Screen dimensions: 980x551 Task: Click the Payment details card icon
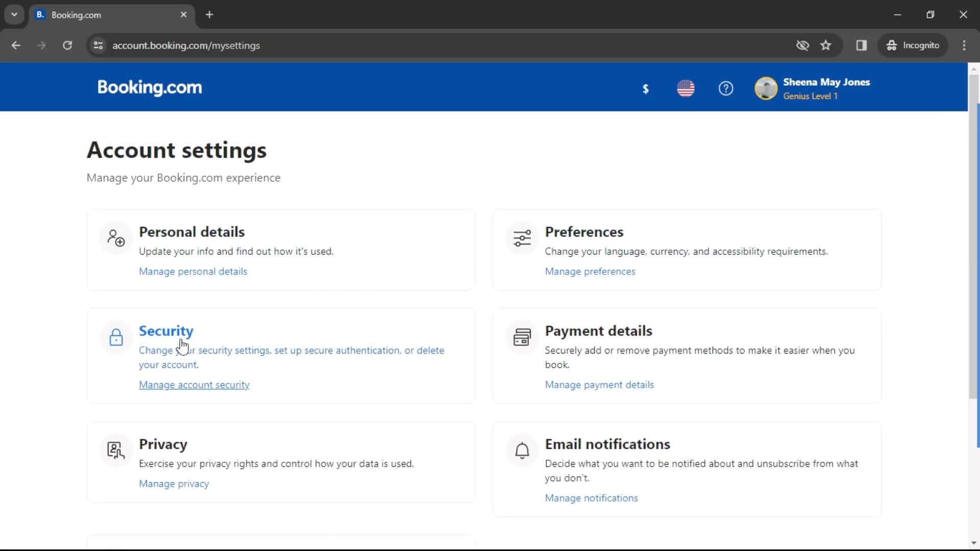[522, 337]
